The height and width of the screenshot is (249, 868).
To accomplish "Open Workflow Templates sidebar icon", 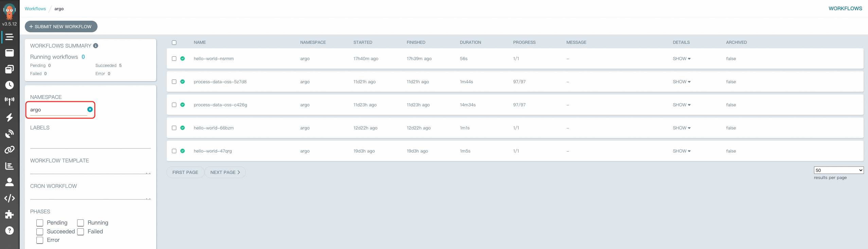I will (10, 53).
